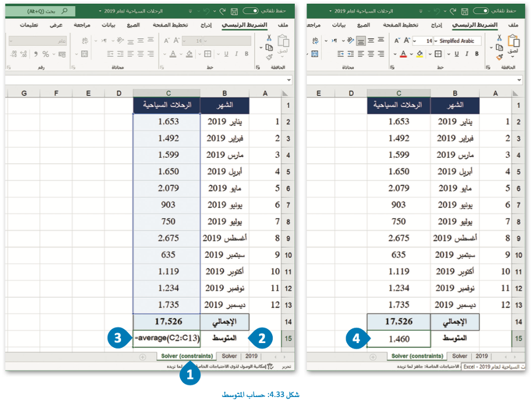Viewport: 532px width, 405px height.
Task: Open Font group dialog launcher in right window
Action: pyautogui.click(x=392, y=67)
